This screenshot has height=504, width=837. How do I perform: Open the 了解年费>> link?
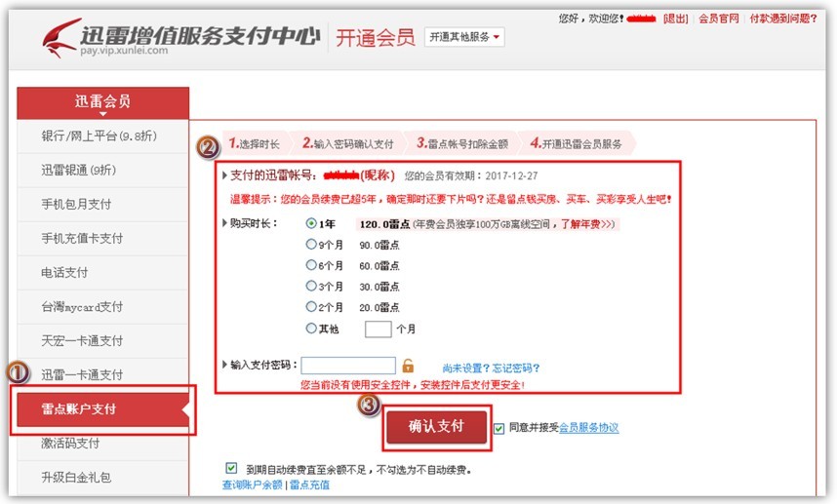pyautogui.click(x=587, y=224)
